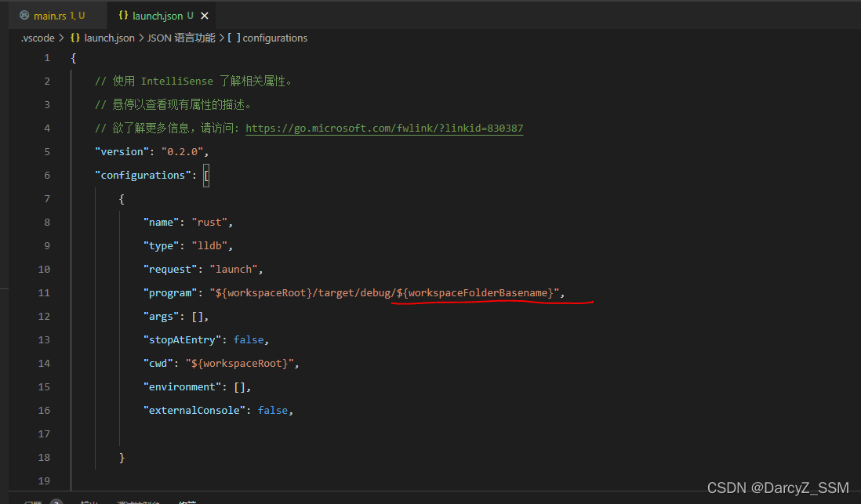Click the "program" key on line 11

170,292
